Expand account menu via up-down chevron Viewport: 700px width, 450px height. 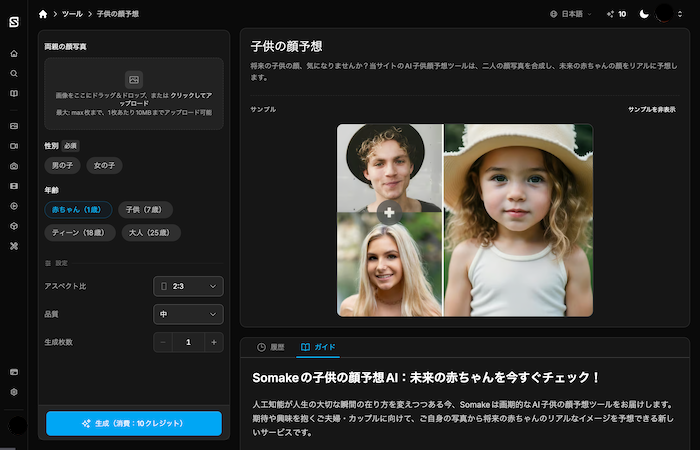click(x=680, y=14)
